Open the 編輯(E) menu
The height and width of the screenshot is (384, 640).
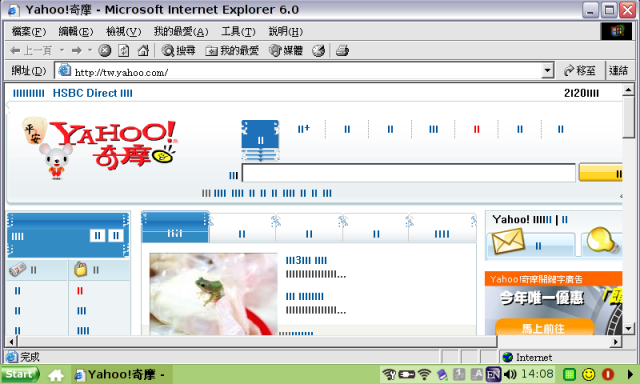(76, 31)
